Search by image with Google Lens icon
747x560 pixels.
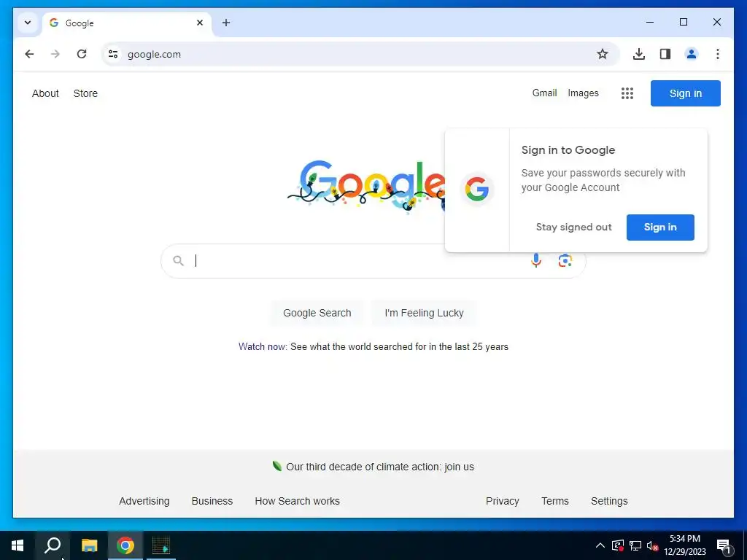click(x=565, y=260)
